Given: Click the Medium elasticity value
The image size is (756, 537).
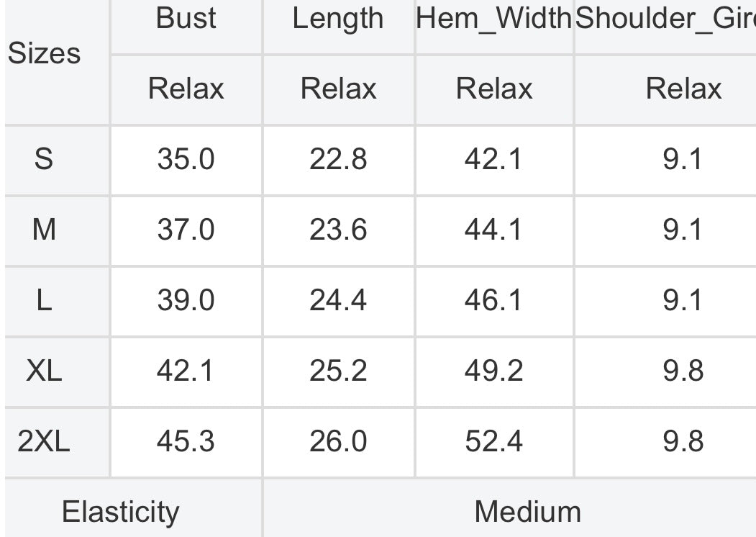Looking at the screenshot, I should 528,512.
